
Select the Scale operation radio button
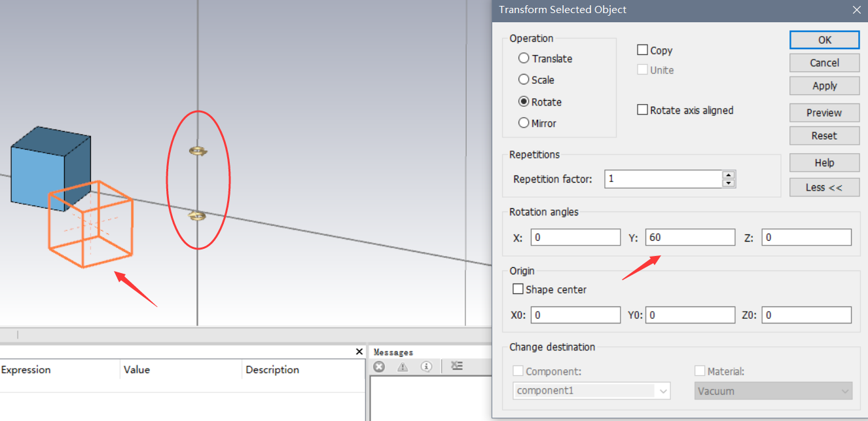pos(524,79)
